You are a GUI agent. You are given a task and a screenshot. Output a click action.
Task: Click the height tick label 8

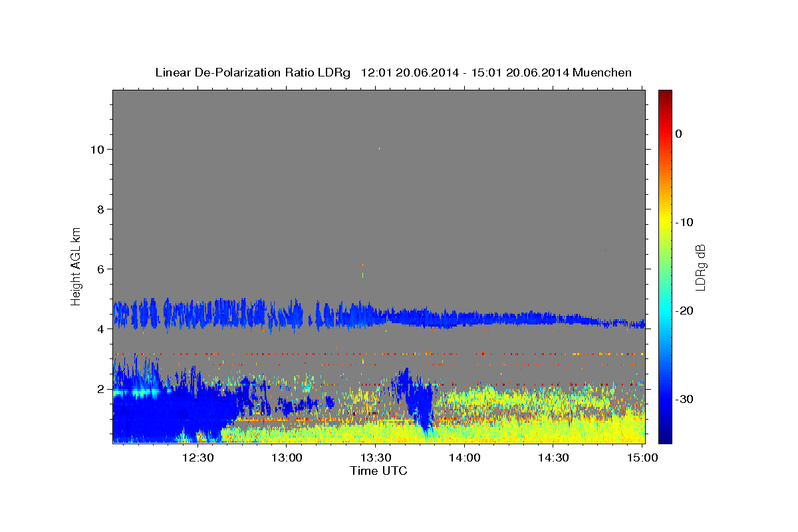102,209
